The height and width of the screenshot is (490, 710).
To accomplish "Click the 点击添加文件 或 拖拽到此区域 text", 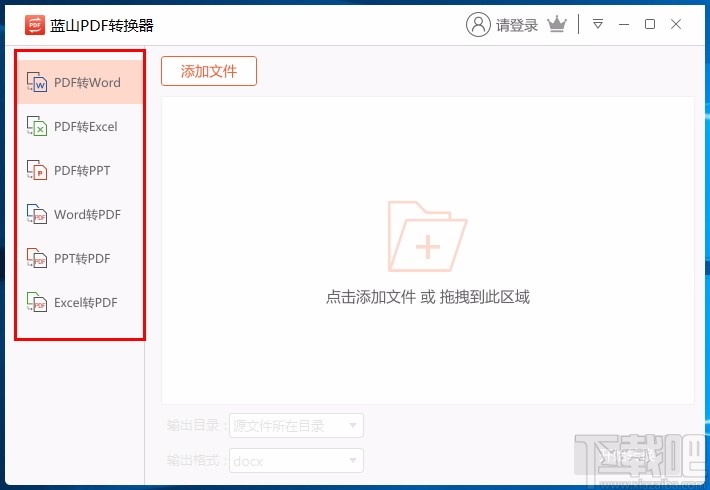I will coord(427,297).
